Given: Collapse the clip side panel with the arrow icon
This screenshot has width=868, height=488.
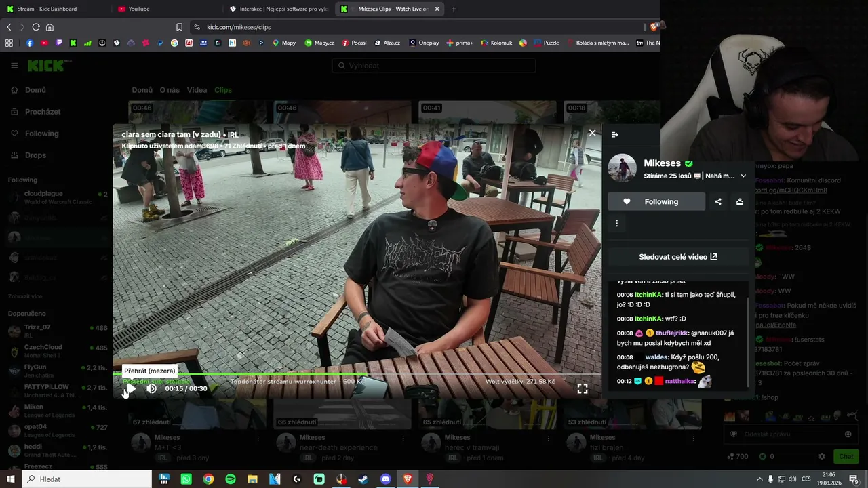Looking at the screenshot, I should point(615,135).
